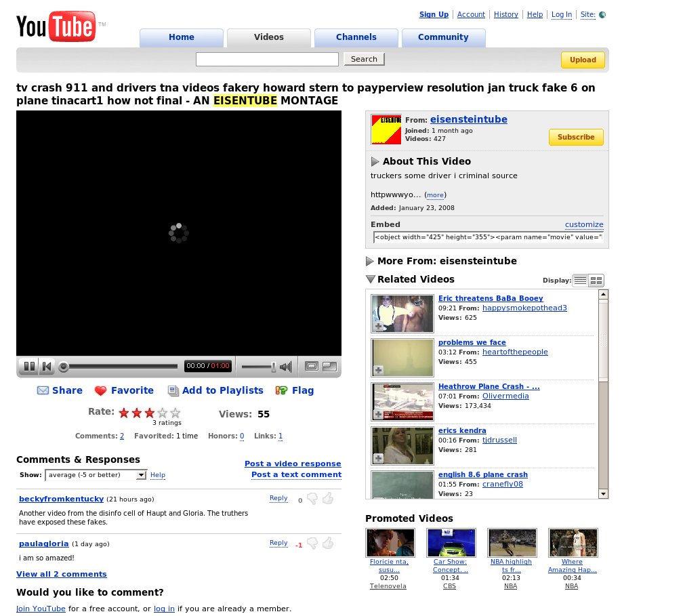Click the volume slider
Image resolution: width=683 pixels, height=616 pixels.
[258, 367]
